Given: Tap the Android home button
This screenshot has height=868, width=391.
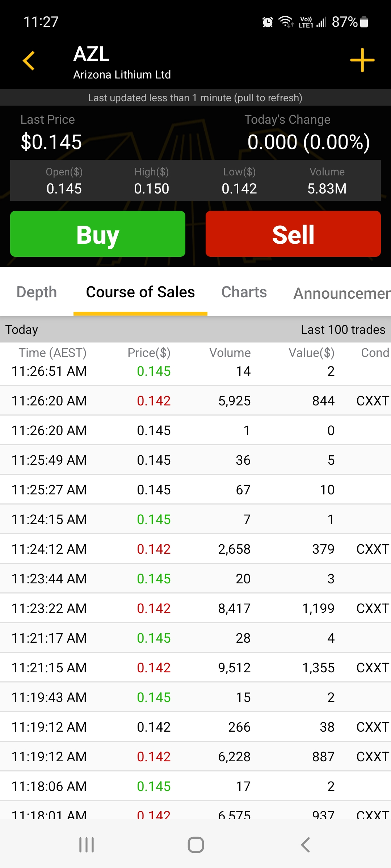Looking at the screenshot, I should [x=196, y=845].
